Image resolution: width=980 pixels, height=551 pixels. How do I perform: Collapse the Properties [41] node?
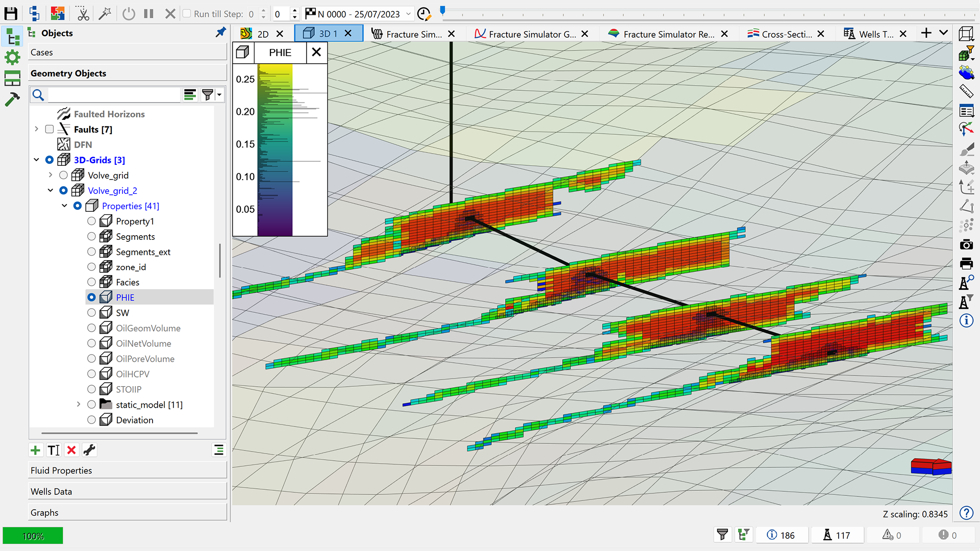tap(64, 206)
